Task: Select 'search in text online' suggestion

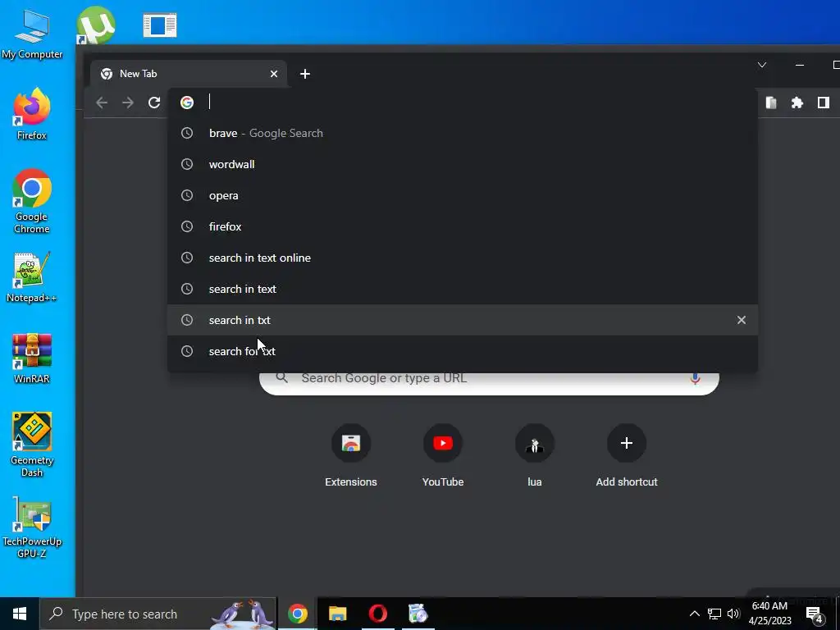Action: pyautogui.click(x=463, y=258)
